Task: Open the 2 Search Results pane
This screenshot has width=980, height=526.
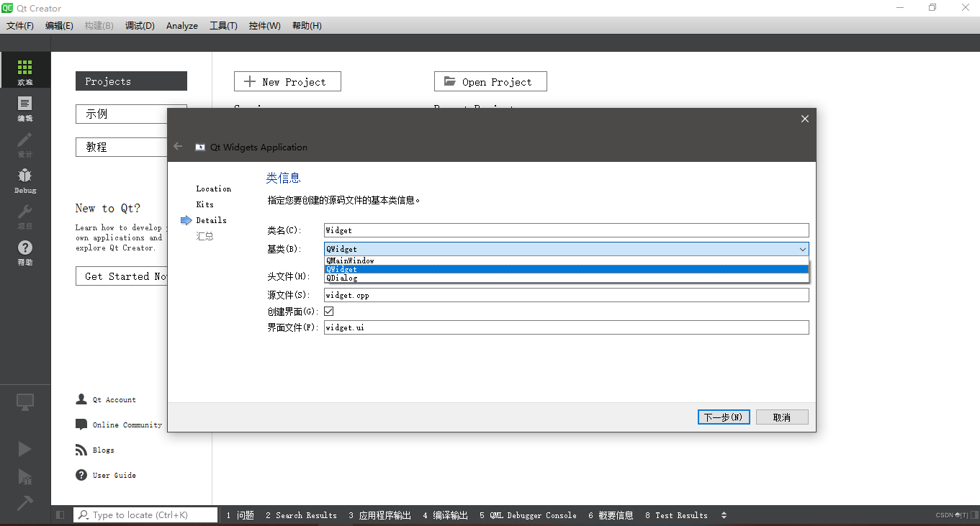Action: [x=301, y=515]
